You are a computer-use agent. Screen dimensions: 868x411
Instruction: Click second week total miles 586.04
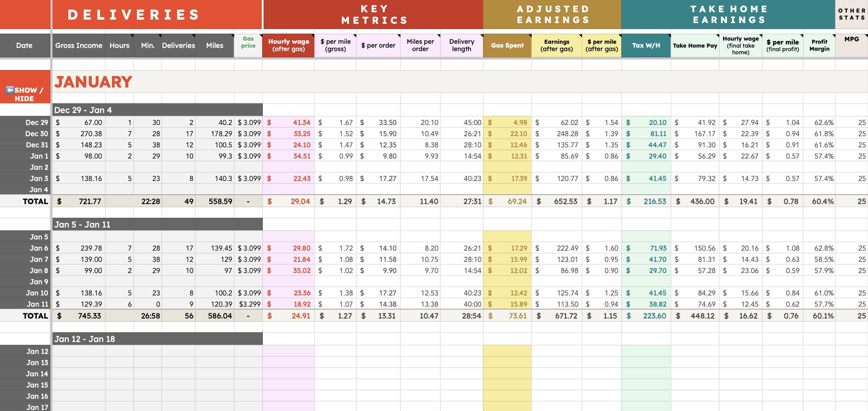tap(215, 316)
